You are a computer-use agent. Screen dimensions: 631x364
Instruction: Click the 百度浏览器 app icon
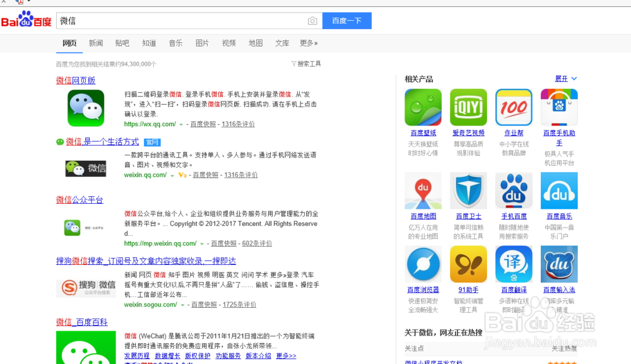pos(423,264)
